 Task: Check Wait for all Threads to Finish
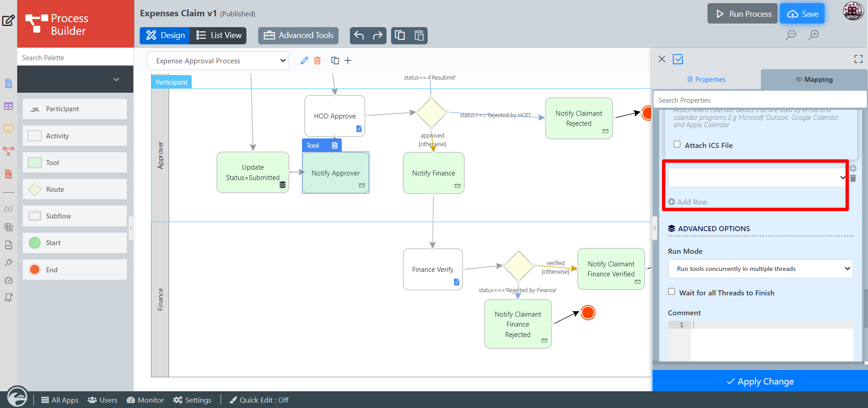tap(671, 292)
